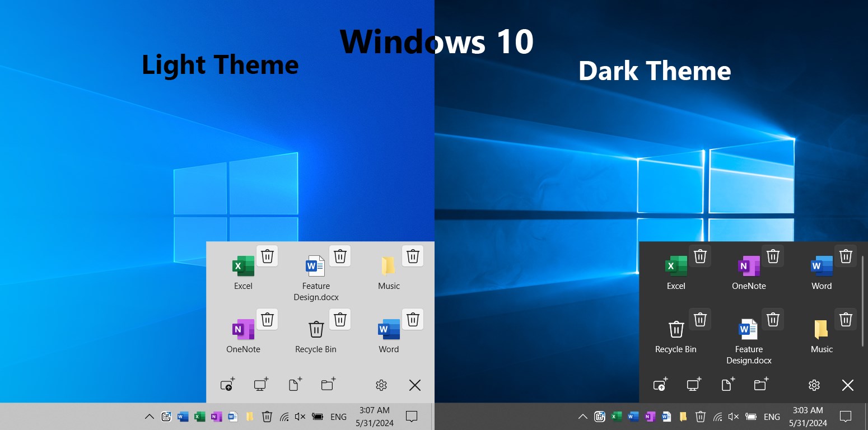This screenshot has height=430, width=868.
Task: Open notification center on light taskbar
Action: pos(412,417)
